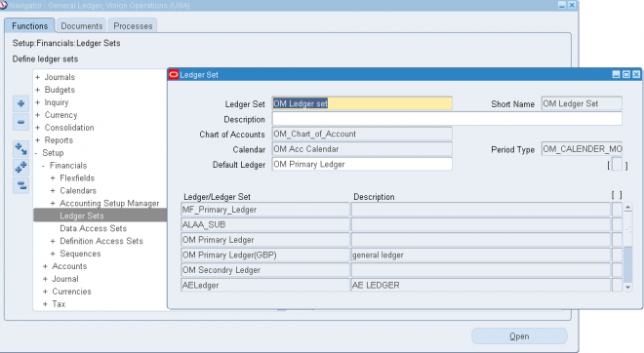Select the MF_Primary_Ledger row
This screenshot has width=644, height=353.
[265, 210]
